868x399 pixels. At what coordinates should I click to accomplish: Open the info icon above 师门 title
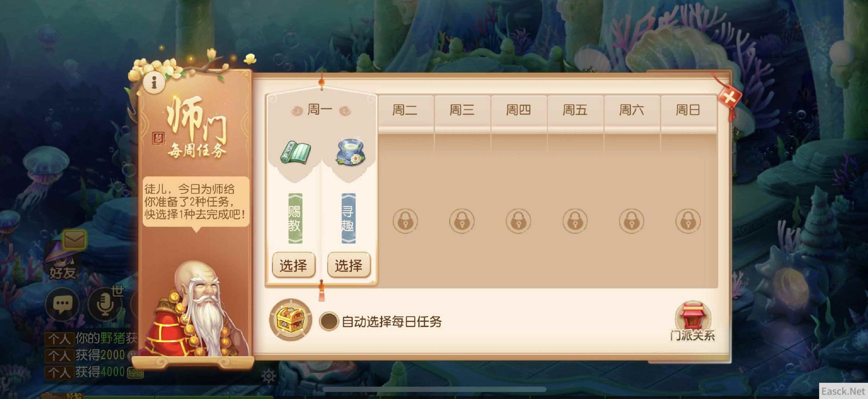(154, 82)
